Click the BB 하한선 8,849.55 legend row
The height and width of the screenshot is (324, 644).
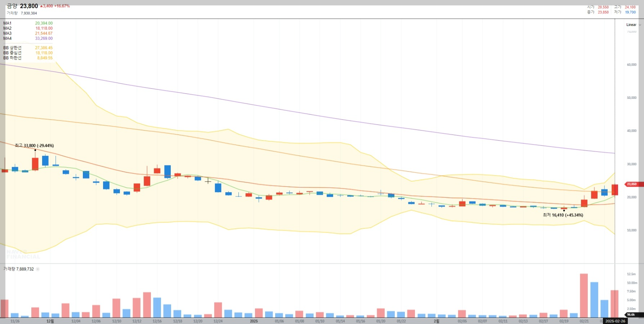click(28, 58)
